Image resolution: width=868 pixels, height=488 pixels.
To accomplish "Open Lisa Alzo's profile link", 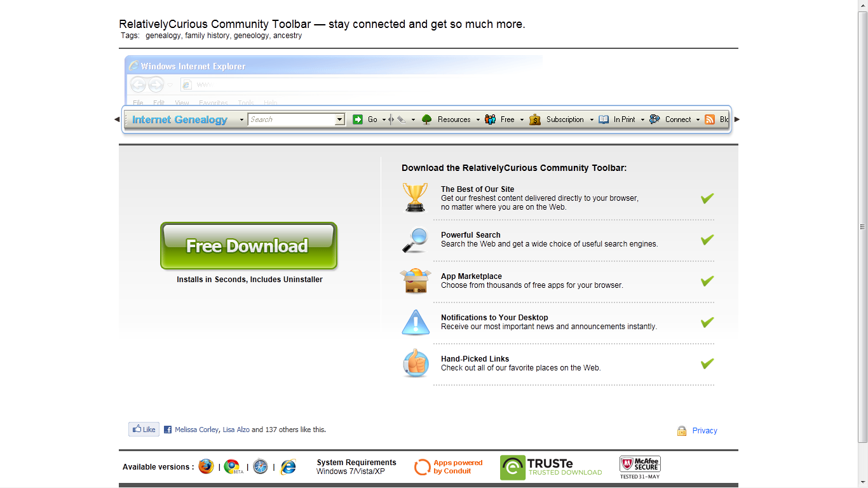I will coord(236,430).
